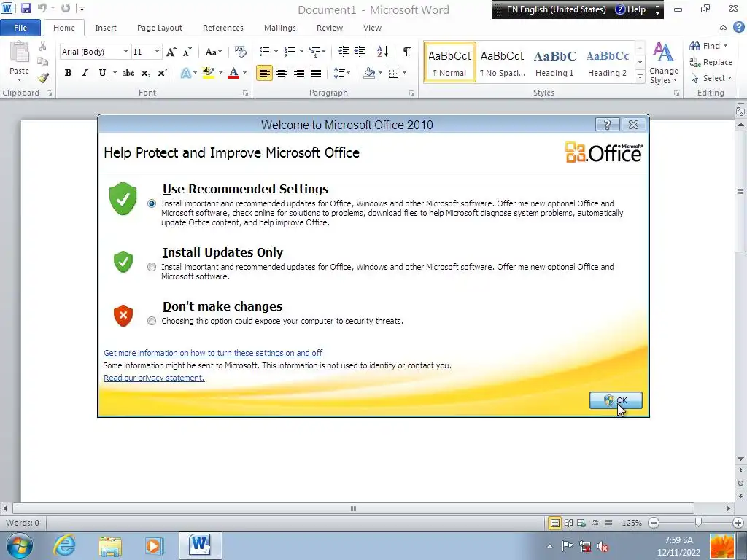Screen dimensions: 747x560
Task: Click the Grow Font icon
Action: tap(171, 52)
